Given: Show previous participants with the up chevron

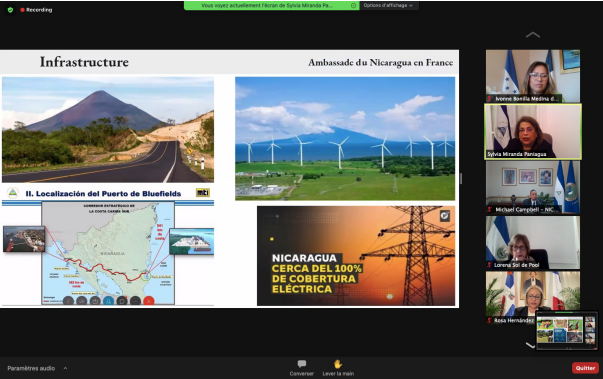Looking at the screenshot, I should pos(533,35).
